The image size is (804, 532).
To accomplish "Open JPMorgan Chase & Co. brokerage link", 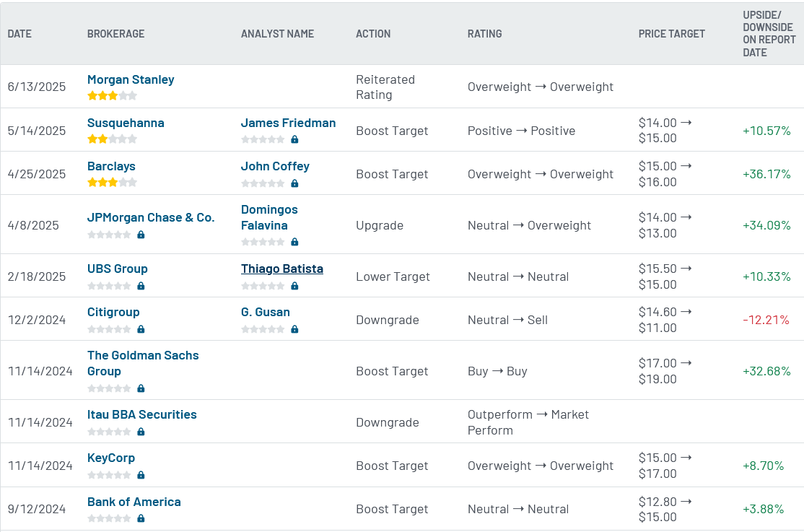I will [x=151, y=217].
